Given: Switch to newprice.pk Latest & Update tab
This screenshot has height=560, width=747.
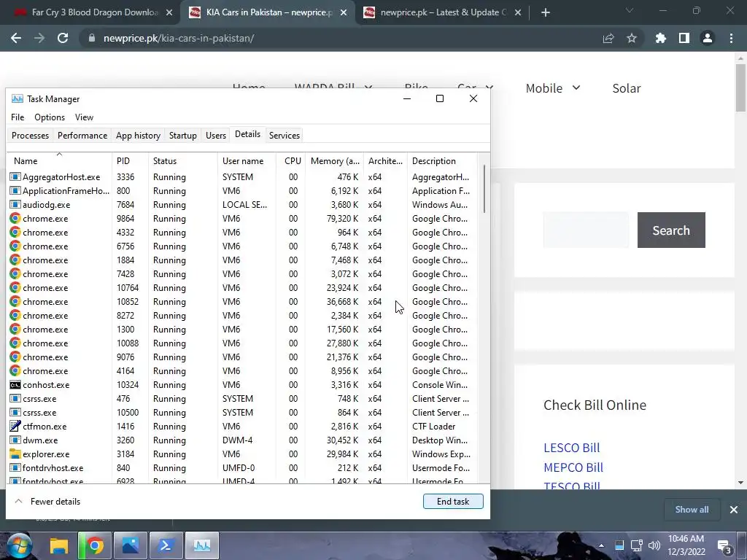Looking at the screenshot, I should (443, 13).
